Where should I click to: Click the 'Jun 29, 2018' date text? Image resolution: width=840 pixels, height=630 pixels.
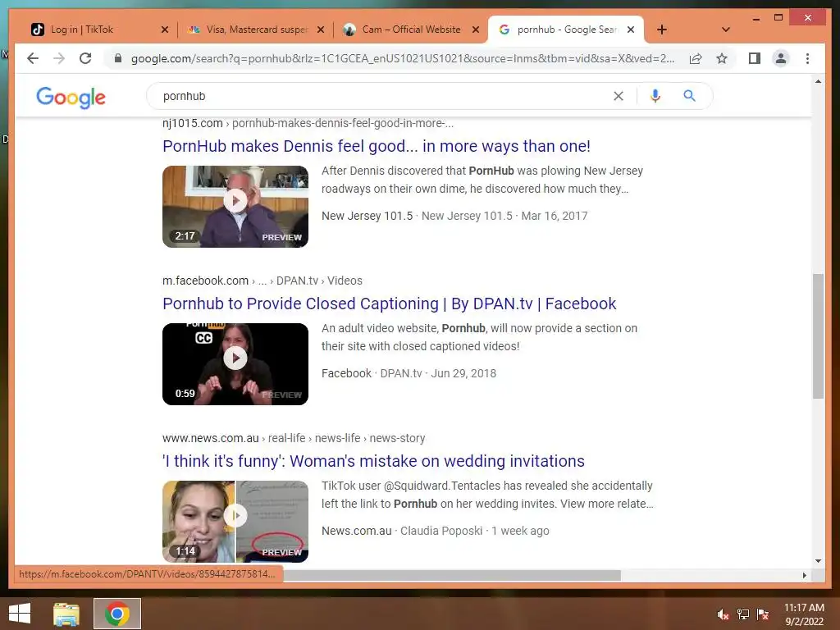(463, 373)
